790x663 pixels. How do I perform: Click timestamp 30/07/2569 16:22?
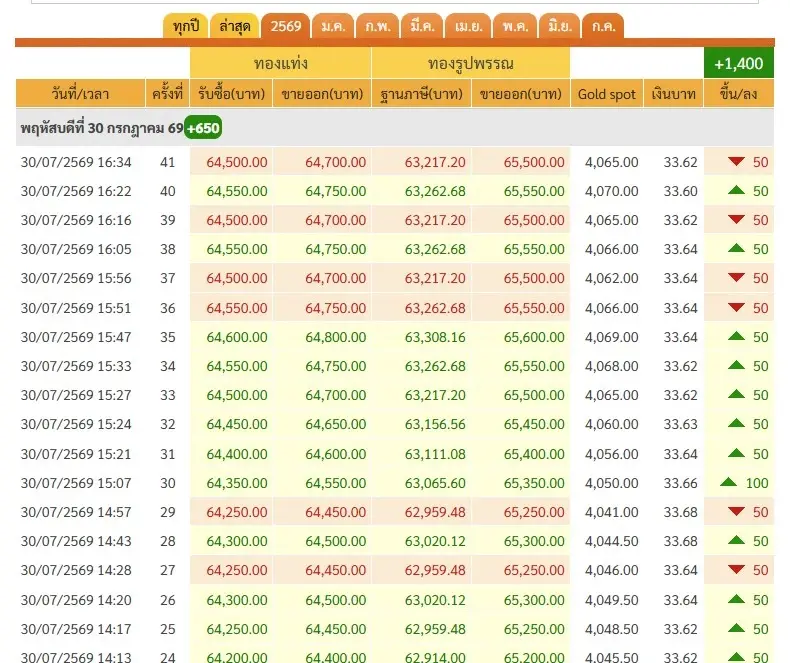click(76, 191)
